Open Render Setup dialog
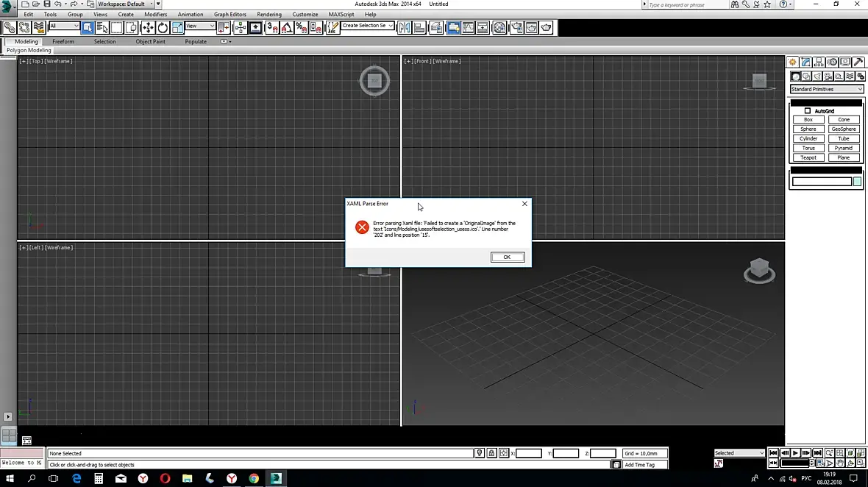Viewport: 868px width, 487px height. point(516,28)
